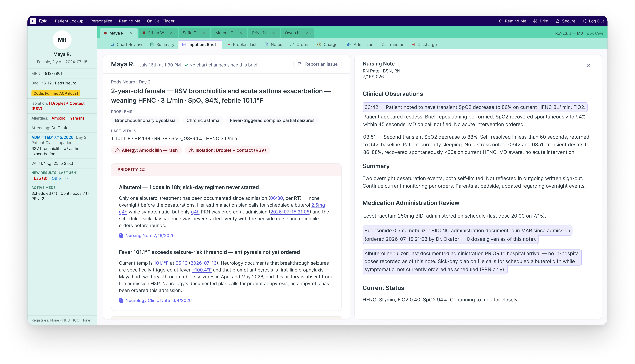Click the Secure lock icon

coord(558,21)
